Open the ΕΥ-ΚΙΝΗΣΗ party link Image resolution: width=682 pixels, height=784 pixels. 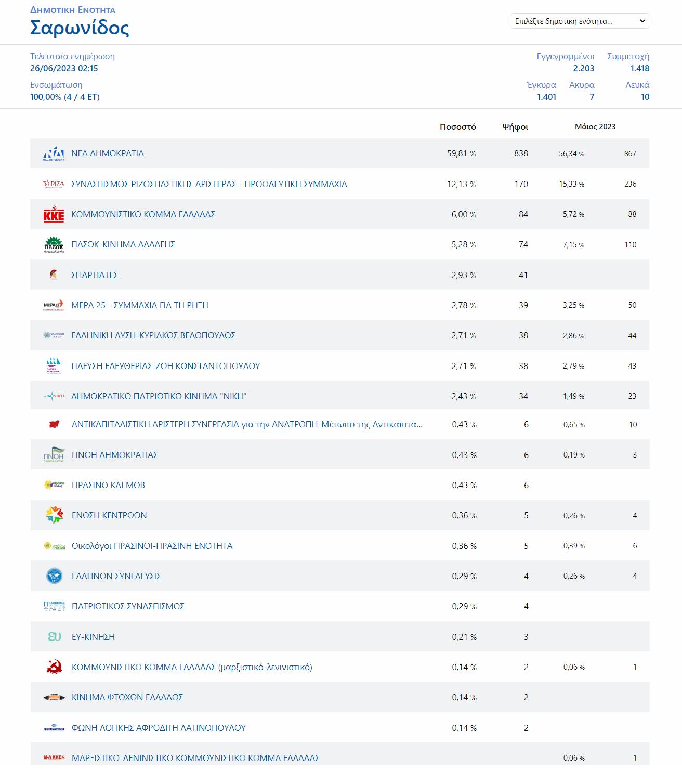point(93,637)
